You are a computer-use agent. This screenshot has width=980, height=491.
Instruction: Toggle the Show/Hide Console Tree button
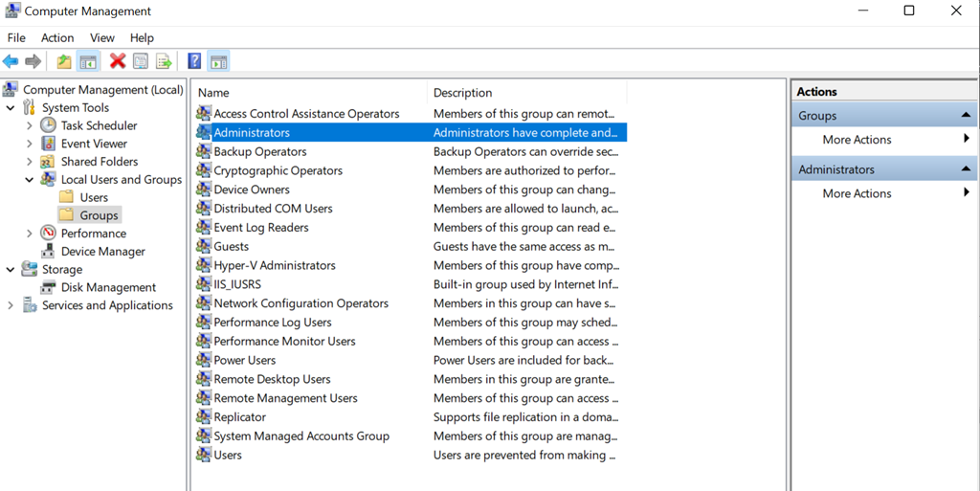tap(88, 62)
